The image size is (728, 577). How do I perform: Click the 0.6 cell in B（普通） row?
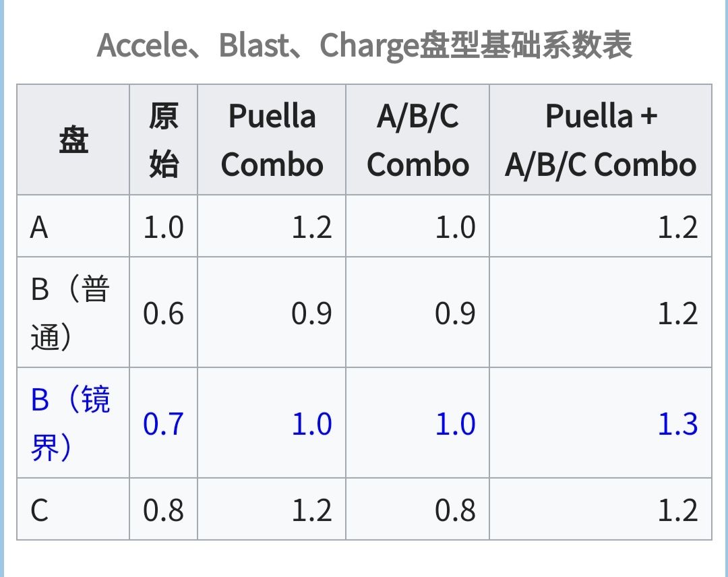click(163, 313)
